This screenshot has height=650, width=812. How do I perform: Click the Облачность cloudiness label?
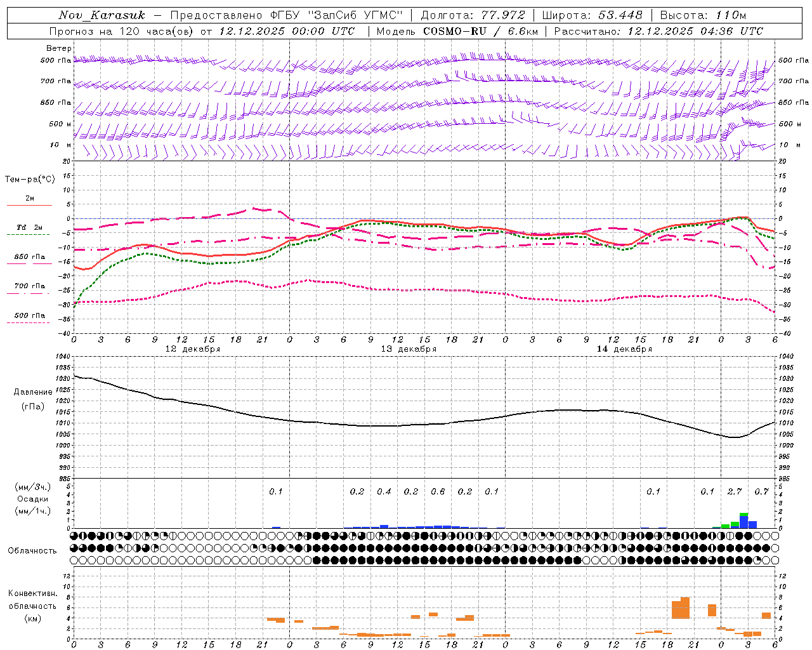pos(32,550)
